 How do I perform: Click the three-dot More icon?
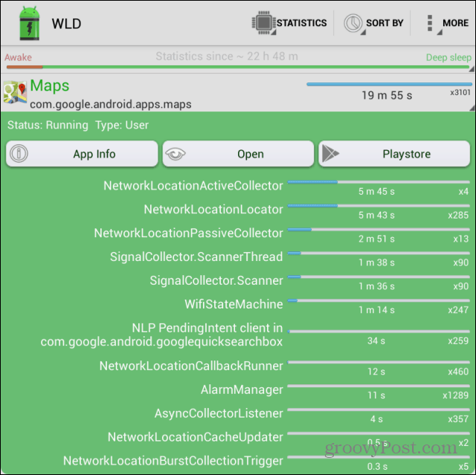pos(430,23)
